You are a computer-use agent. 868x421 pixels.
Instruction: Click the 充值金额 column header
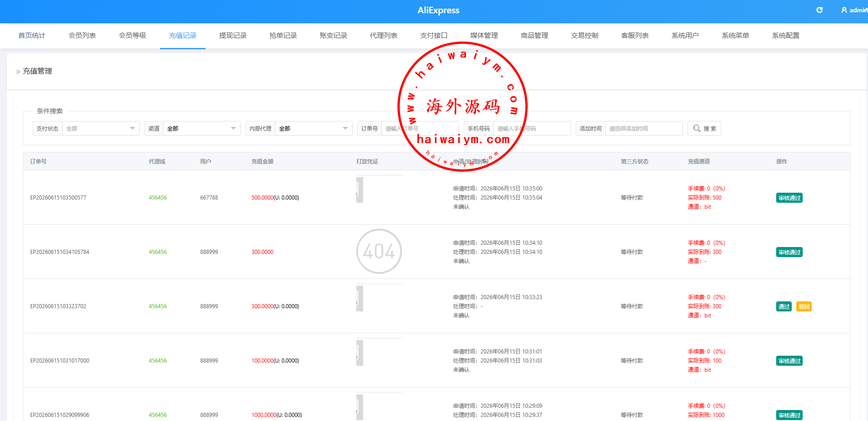[262, 162]
